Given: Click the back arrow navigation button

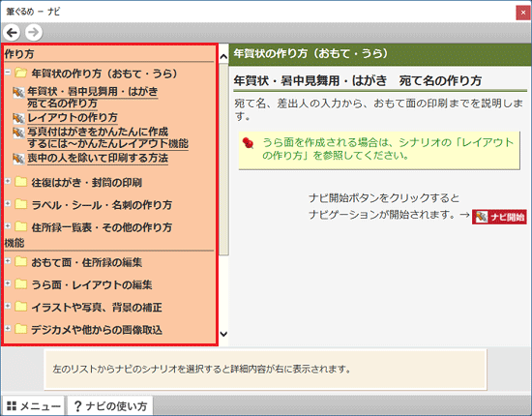Looking at the screenshot, I should click(12, 33).
